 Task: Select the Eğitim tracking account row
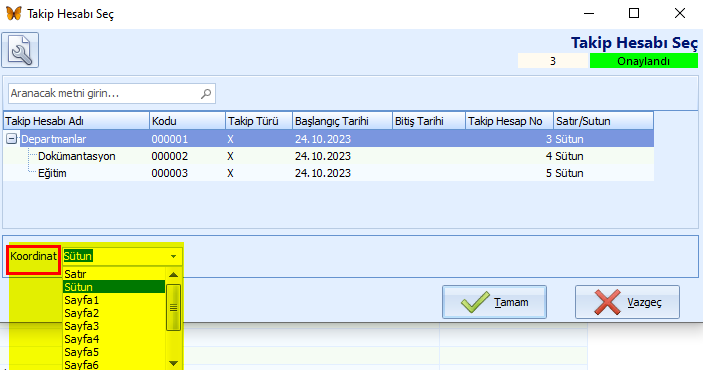(328, 173)
